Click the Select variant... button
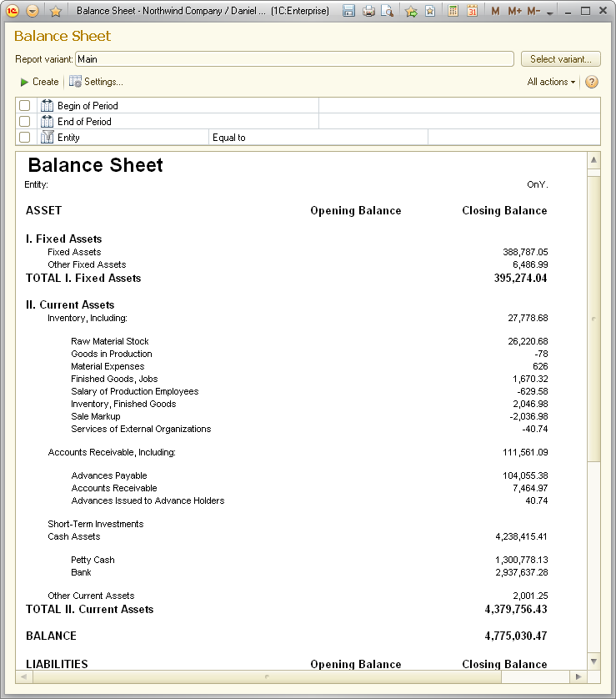The width and height of the screenshot is (616, 699). point(561,59)
